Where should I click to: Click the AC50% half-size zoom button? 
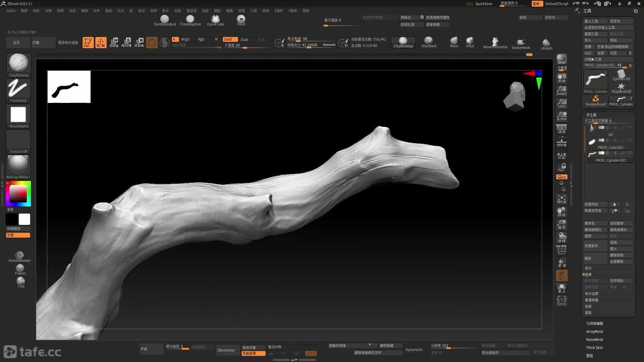561,116
